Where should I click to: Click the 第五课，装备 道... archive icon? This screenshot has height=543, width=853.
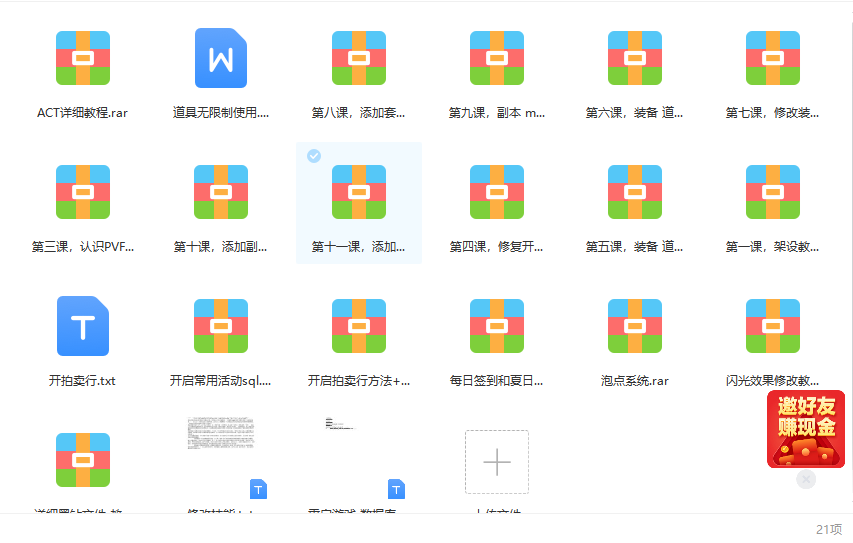coord(635,192)
